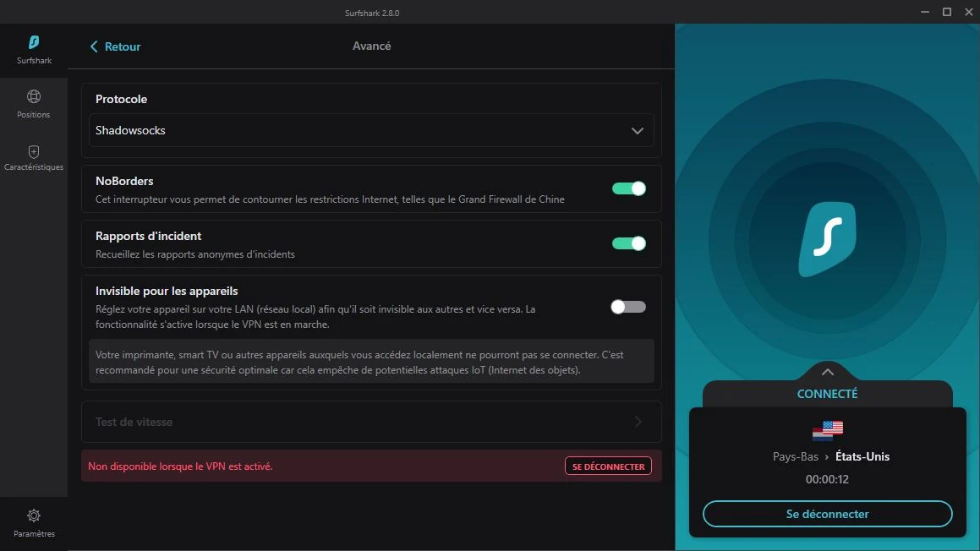Close the Surfshark window
Image resolution: width=980 pixels, height=551 pixels.
(x=969, y=12)
